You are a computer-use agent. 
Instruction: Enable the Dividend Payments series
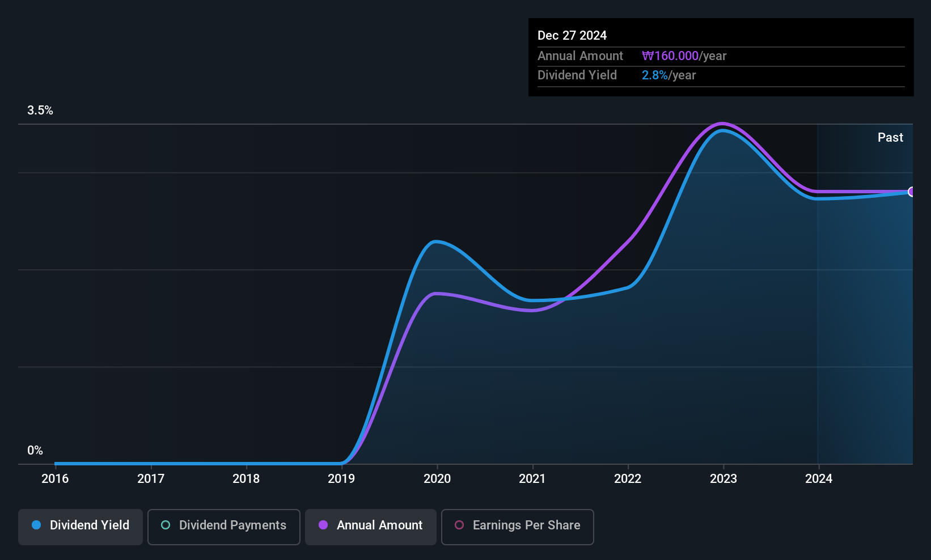pyautogui.click(x=224, y=527)
